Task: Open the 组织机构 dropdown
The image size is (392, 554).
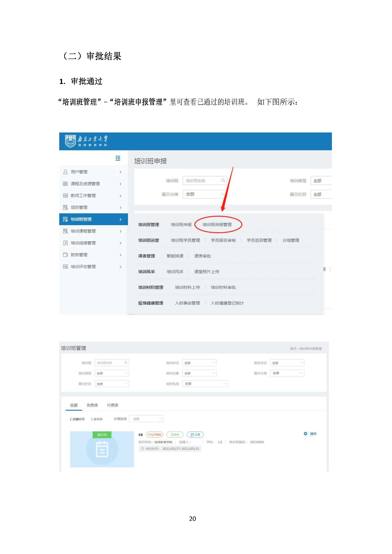Action: click(205, 383)
